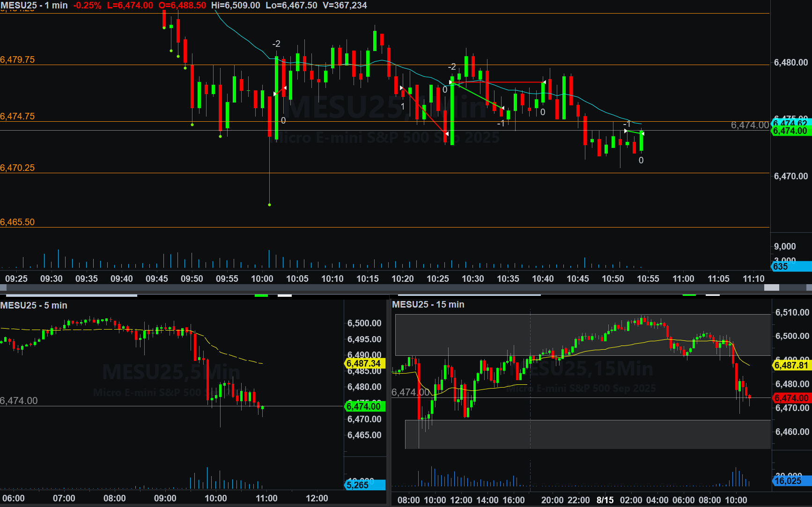Click the right arrow of the 1-min scrollbar

click(x=808, y=287)
